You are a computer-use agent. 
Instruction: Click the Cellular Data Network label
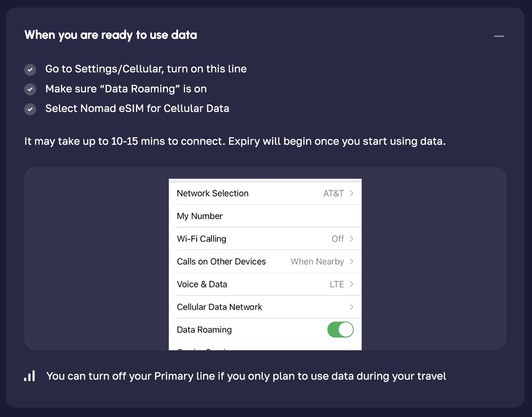[219, 307]
